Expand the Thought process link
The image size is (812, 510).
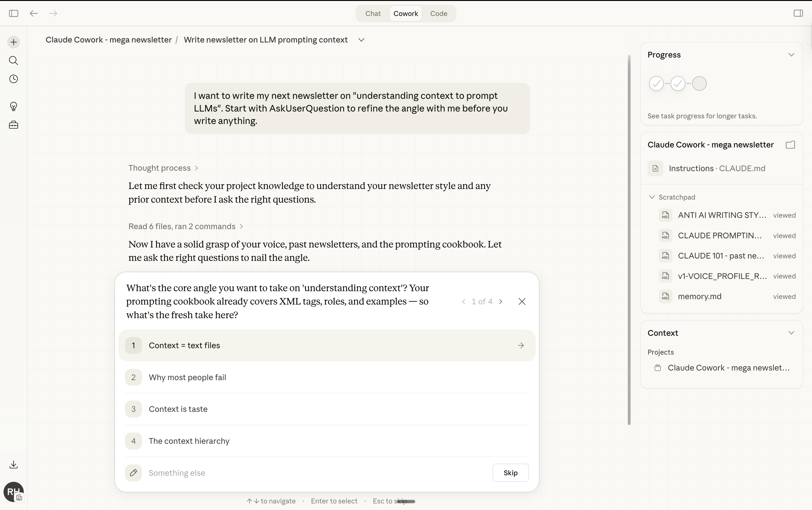(163, 168)
